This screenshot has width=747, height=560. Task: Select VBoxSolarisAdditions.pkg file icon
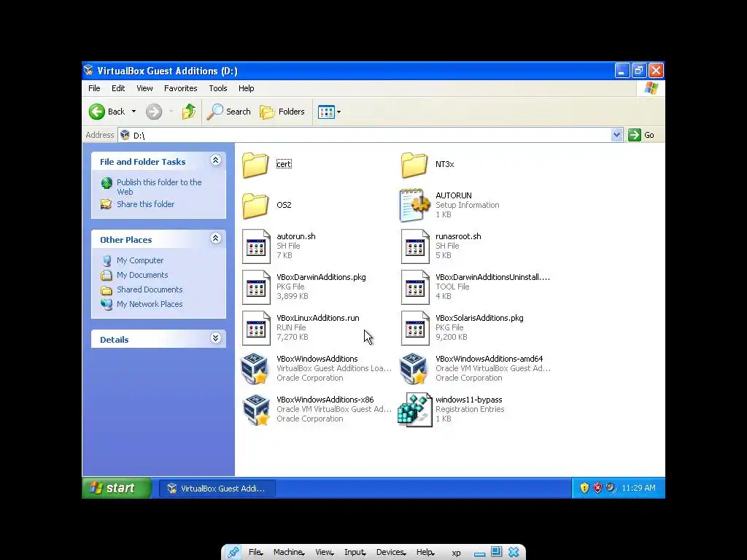click(x=415, y=328)
